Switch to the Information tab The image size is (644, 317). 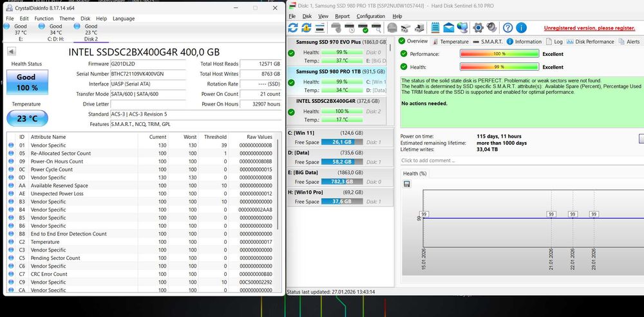click(524, 41)
